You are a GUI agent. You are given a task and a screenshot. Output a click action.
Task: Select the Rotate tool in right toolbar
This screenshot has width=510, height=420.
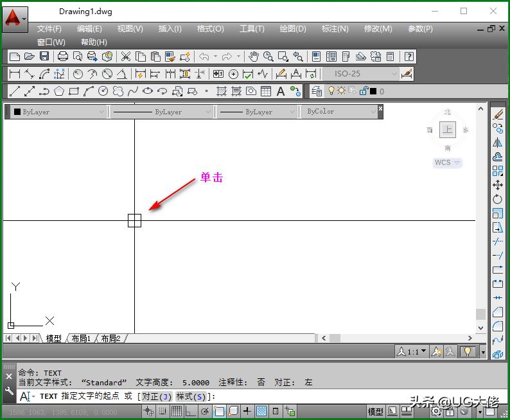(498, 199)
